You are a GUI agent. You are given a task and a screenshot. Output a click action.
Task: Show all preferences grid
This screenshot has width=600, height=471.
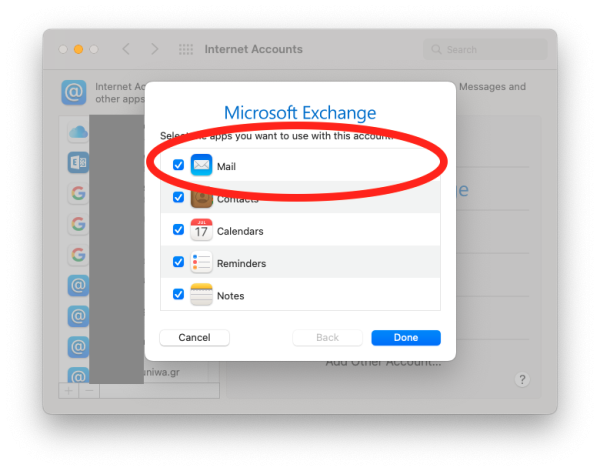(186, 49)
